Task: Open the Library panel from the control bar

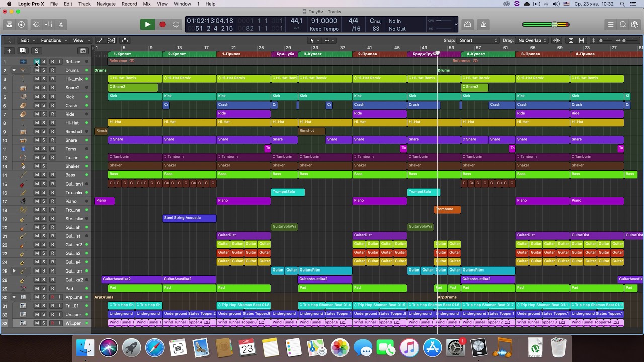Action: (9, 24)
